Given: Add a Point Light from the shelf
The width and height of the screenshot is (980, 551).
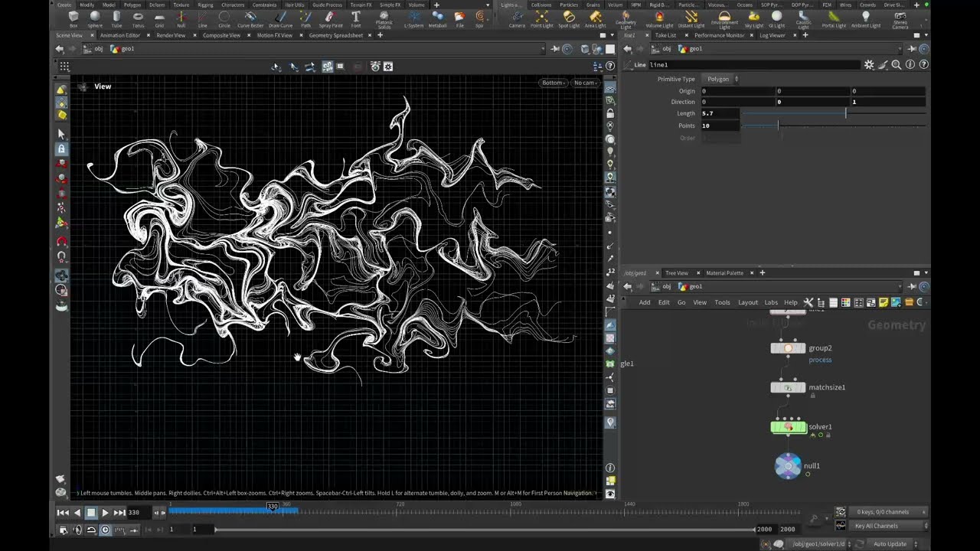Looking at the screenshot, I should 541,18.
